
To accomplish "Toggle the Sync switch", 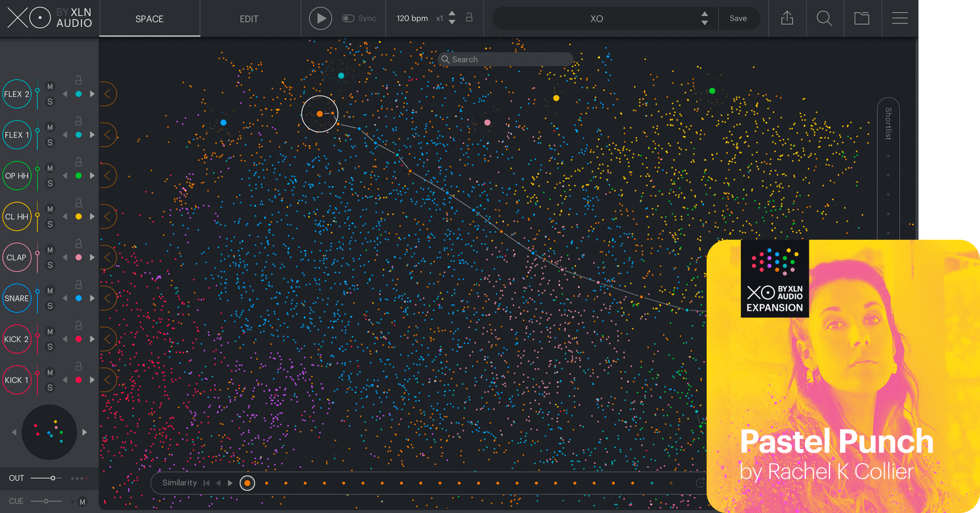I will pyautogui.click(x=348, y=18).
